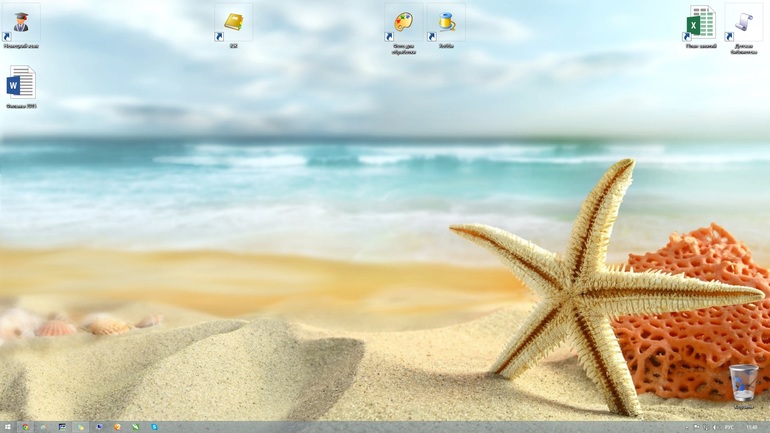The width and height of the screenshot is (770, 433).
Task: Open the Recycle Bin on desktop
Action: click(x=743, y=386)
